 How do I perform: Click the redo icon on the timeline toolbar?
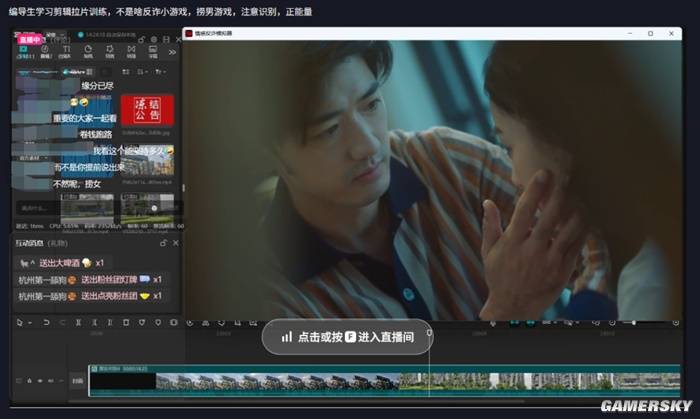click(62, 322)
